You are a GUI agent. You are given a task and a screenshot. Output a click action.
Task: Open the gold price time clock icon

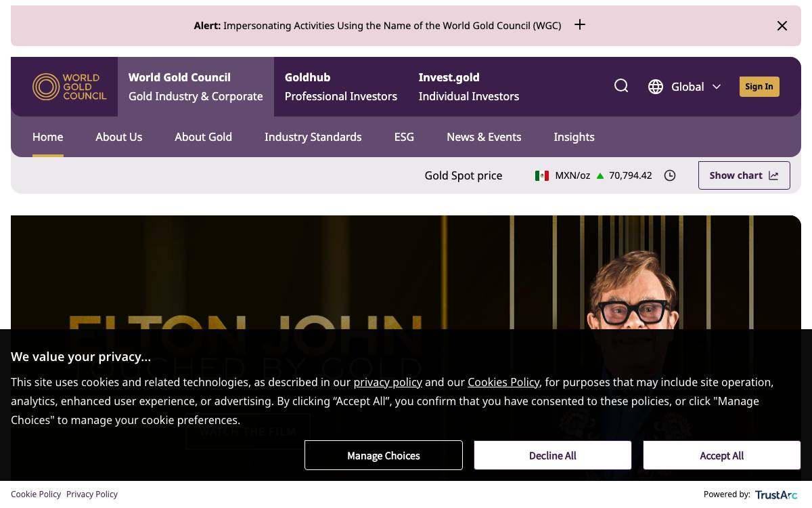pos(670,175)
